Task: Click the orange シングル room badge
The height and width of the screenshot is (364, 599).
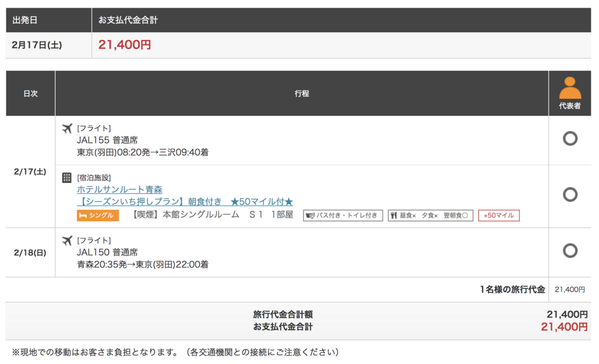Action: (x=98, y=216)
